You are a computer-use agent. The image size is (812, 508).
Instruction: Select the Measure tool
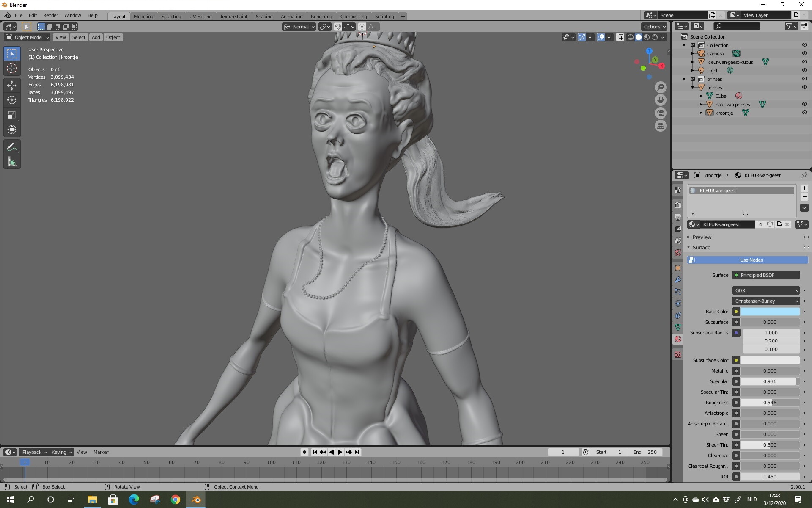pos(12,162)
